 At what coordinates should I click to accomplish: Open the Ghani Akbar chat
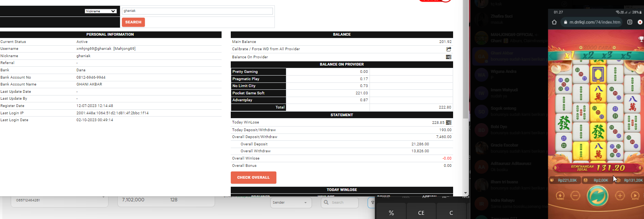point(510,56)
